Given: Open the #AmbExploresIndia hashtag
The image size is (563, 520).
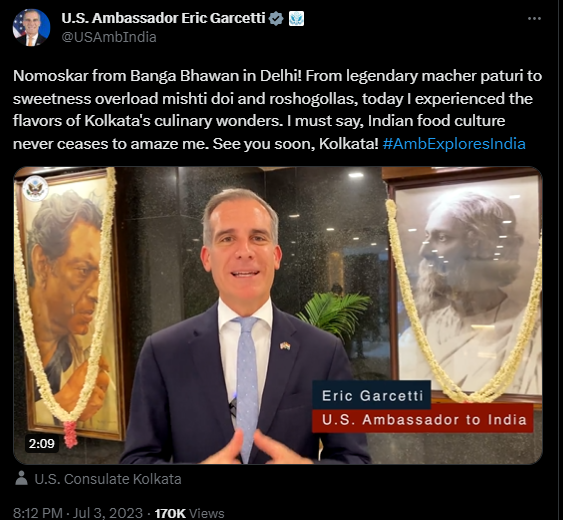Looking at the screenshot, I should tap(454, 144).
